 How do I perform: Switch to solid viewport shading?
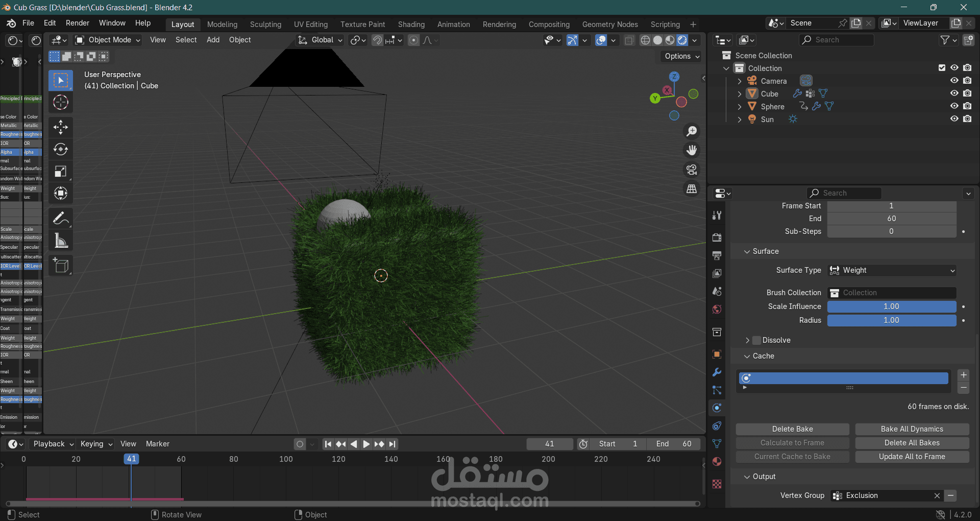click(657, 40)
